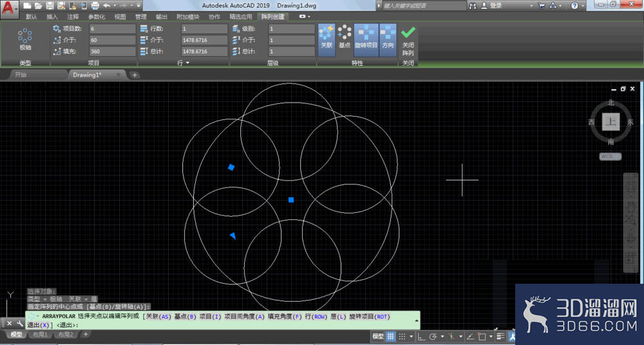
Task: Click the level count (级别) field
Action: tap(292, 29)
